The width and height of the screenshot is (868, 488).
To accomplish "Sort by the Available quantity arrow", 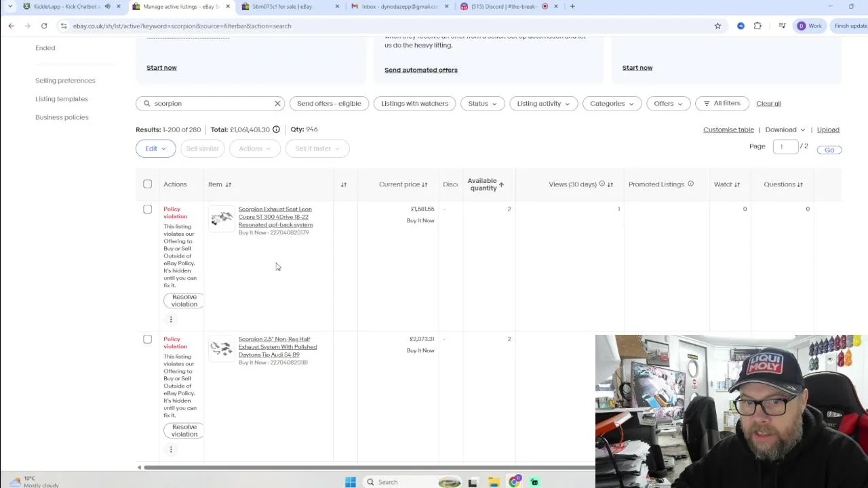I will (501, 184).
